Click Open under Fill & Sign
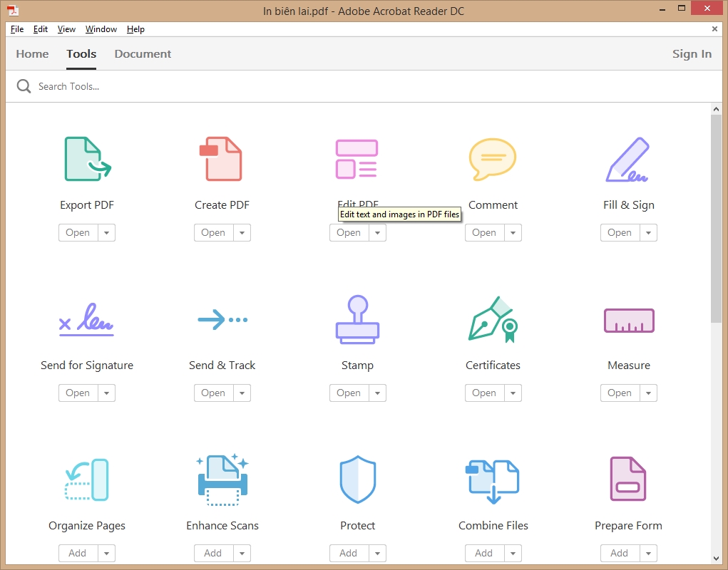 [x=620, y=233]
